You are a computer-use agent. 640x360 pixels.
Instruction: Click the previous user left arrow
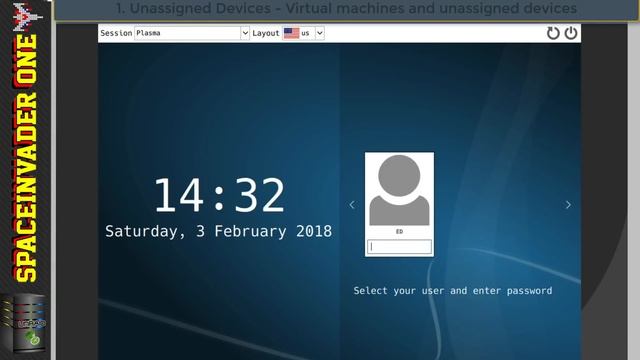[x=352, y=205]
